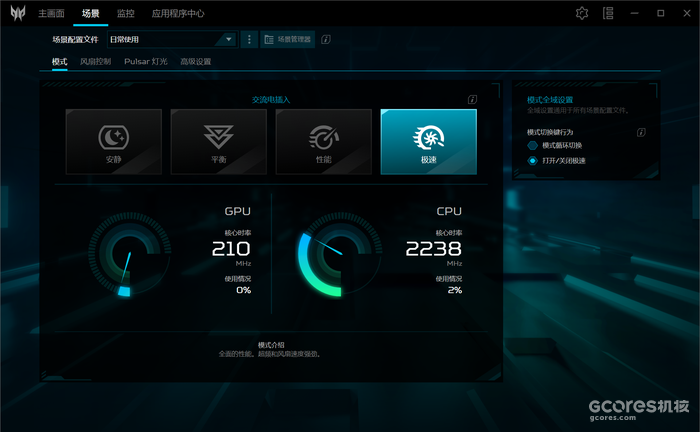Select the 极速 (Turbo) mode tile
The width and height of the screenshot is (700, 432).
tap(428, 141)
